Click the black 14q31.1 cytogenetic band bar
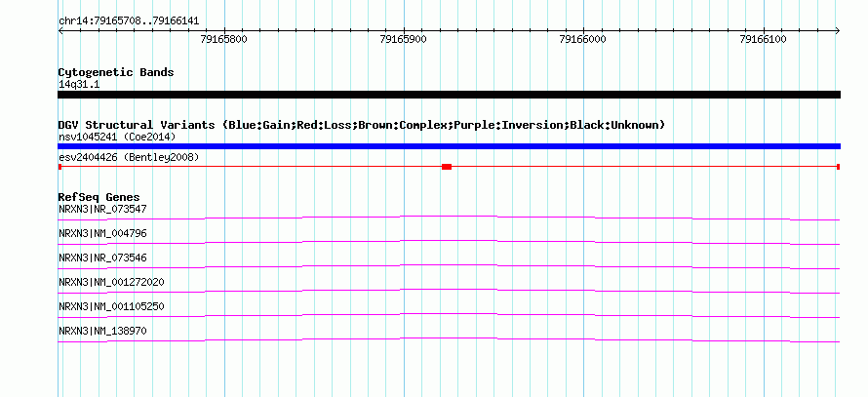 point(449,95)
